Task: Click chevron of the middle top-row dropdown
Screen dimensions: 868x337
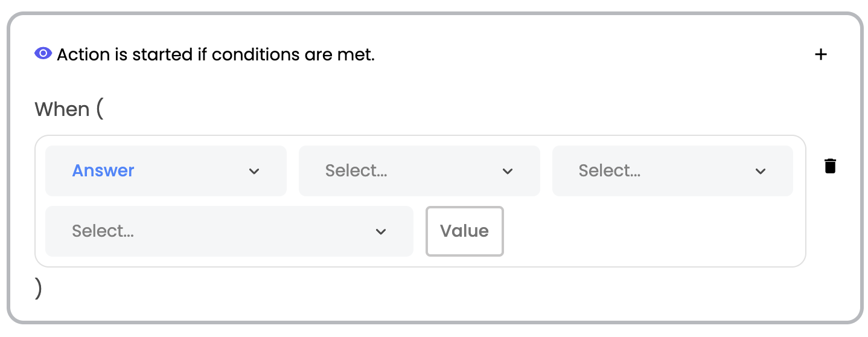Action: pos(508,172)
